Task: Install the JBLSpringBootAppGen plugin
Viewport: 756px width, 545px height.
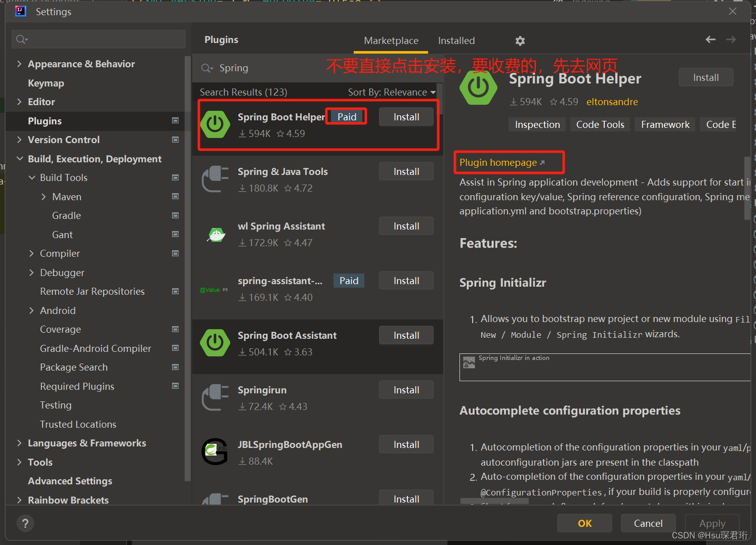Action: point(406,444)
